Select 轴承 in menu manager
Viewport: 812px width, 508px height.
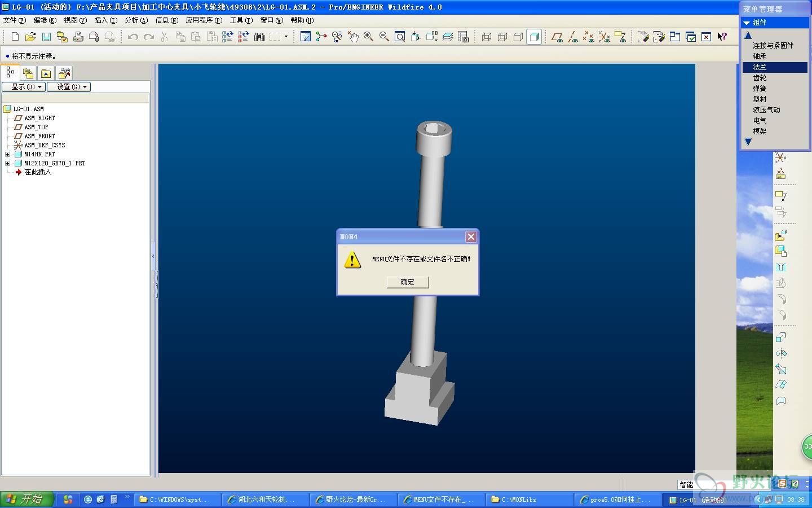760,56
